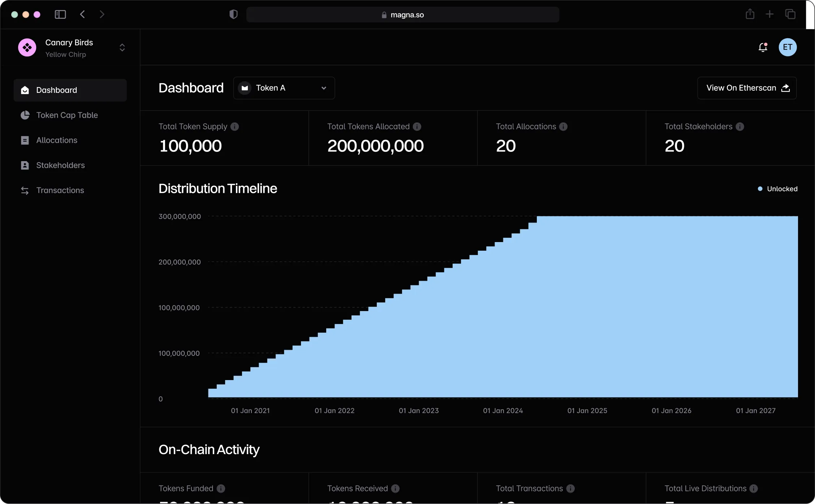Click the info icon beside Total Stakeholders
The height and width of the screenshot is (504, 815).
click(740, 126)
